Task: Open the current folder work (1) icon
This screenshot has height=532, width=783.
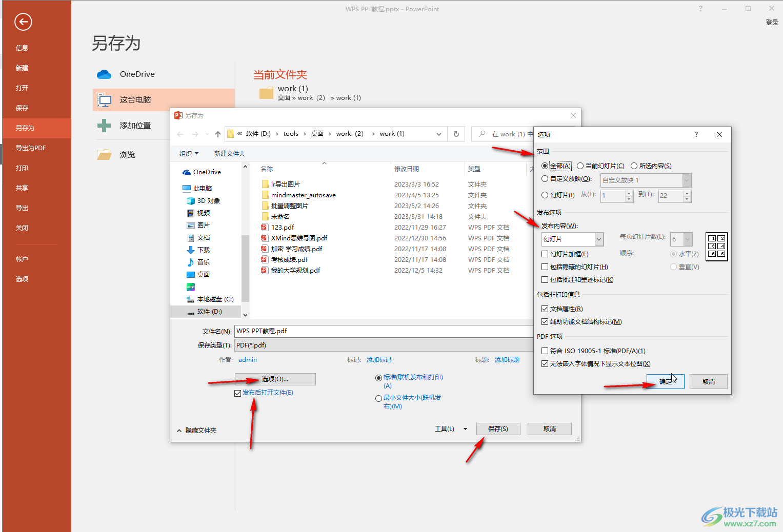Action: point(266,93)
